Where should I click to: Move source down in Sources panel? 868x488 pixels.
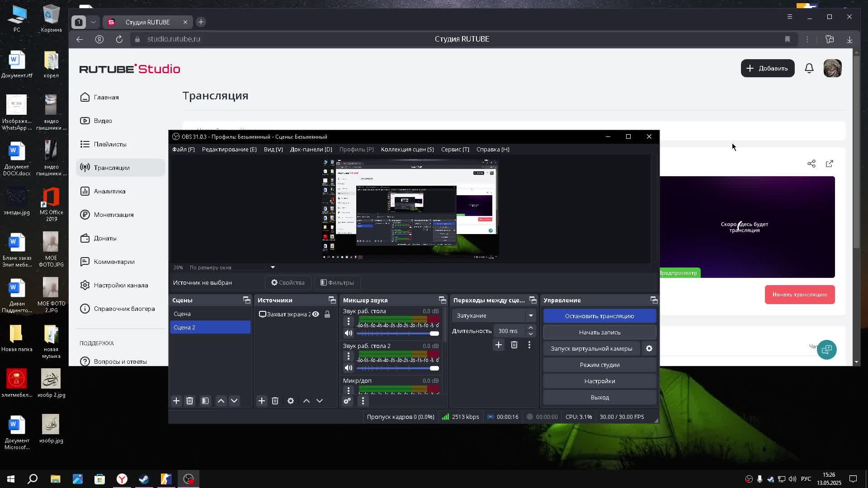tap(320, 401)
